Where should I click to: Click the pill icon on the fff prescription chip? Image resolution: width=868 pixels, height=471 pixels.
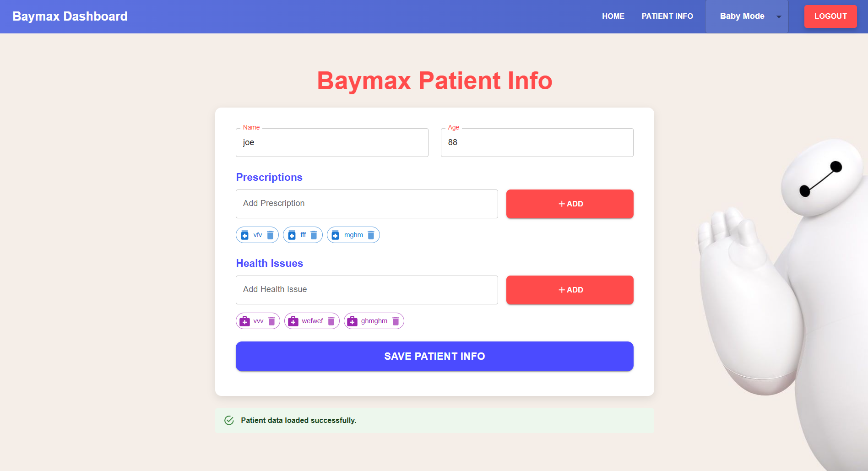point(292,235)
